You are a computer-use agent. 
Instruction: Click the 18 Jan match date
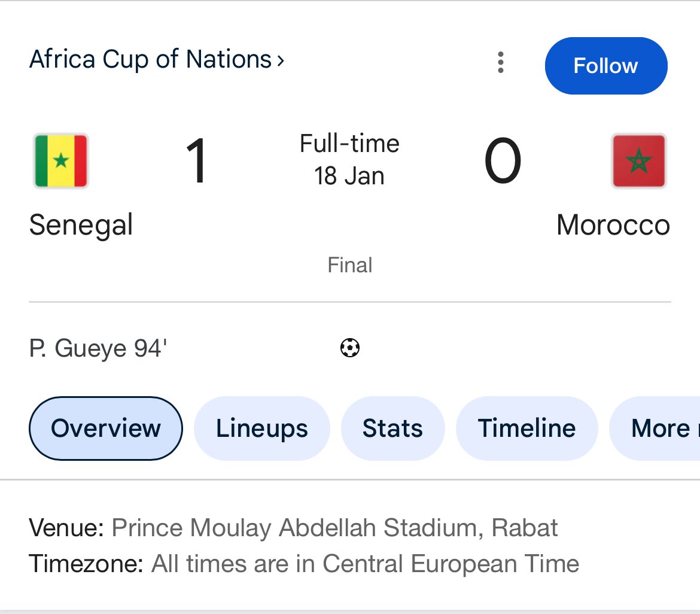click(x=349, y=177)
